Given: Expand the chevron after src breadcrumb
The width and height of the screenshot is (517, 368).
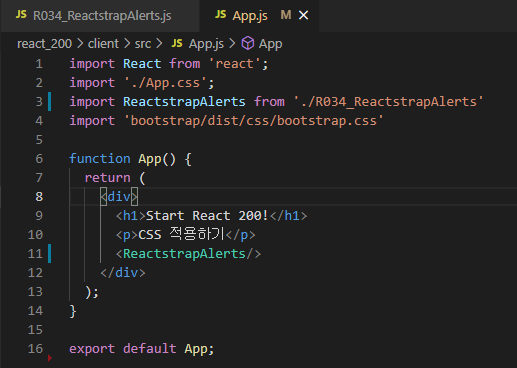Looking at the screenshot, I should coord(159,43).
